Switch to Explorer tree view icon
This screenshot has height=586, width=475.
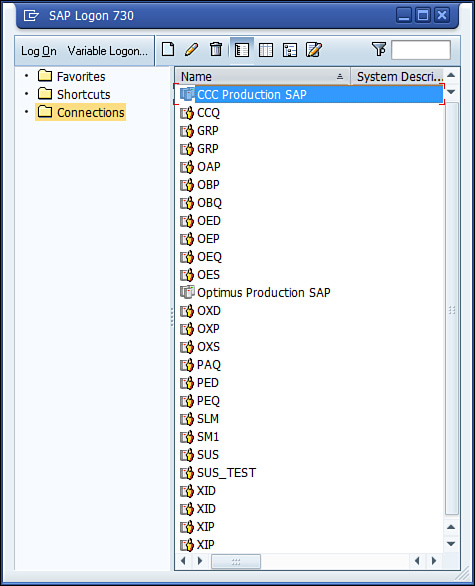tap(290, 50)
